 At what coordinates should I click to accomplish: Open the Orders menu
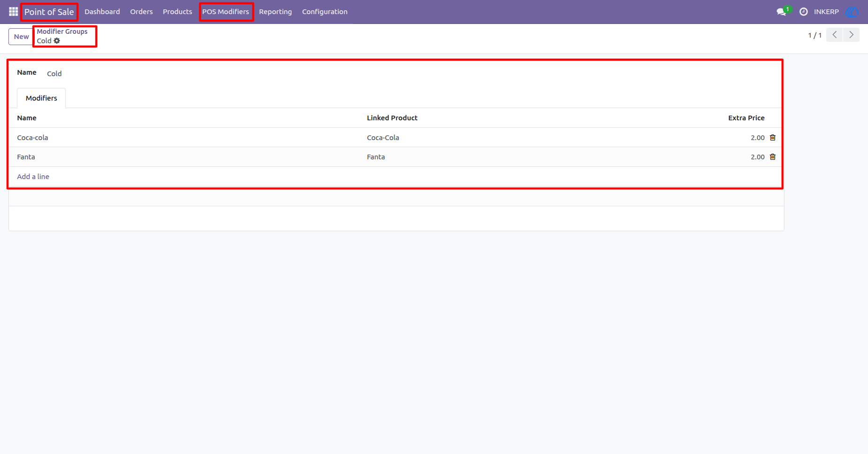click(141, 12)
